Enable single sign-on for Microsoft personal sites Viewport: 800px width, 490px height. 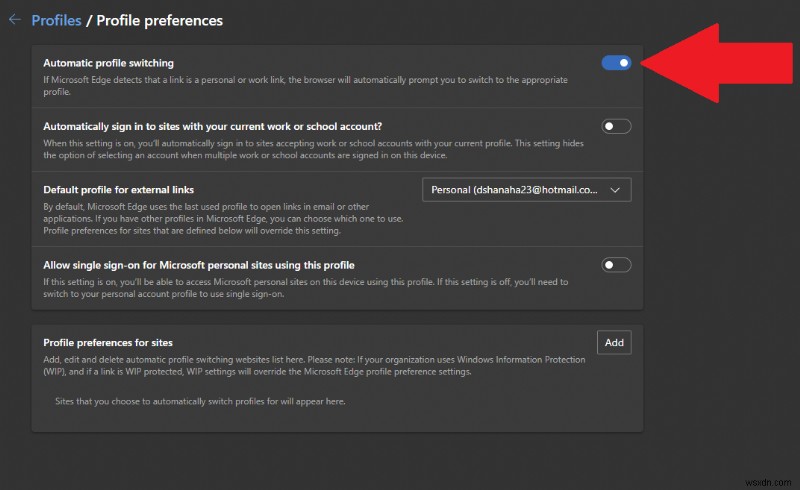click(x=616, y=265)
